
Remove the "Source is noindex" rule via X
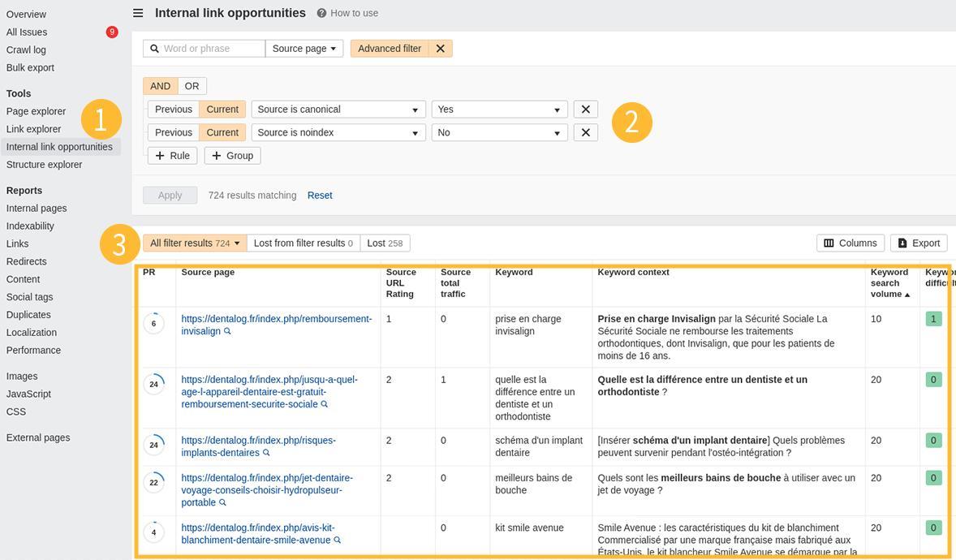click(x=585, y=131)
